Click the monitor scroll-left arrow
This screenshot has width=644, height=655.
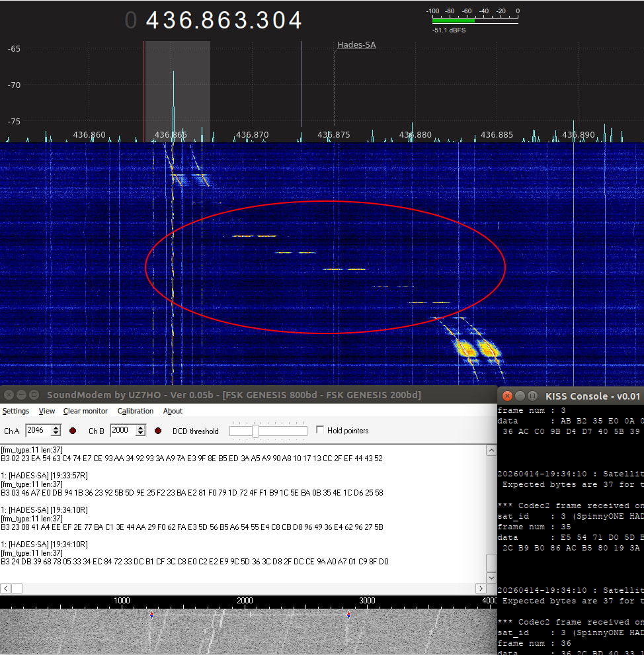click(6, 588)
